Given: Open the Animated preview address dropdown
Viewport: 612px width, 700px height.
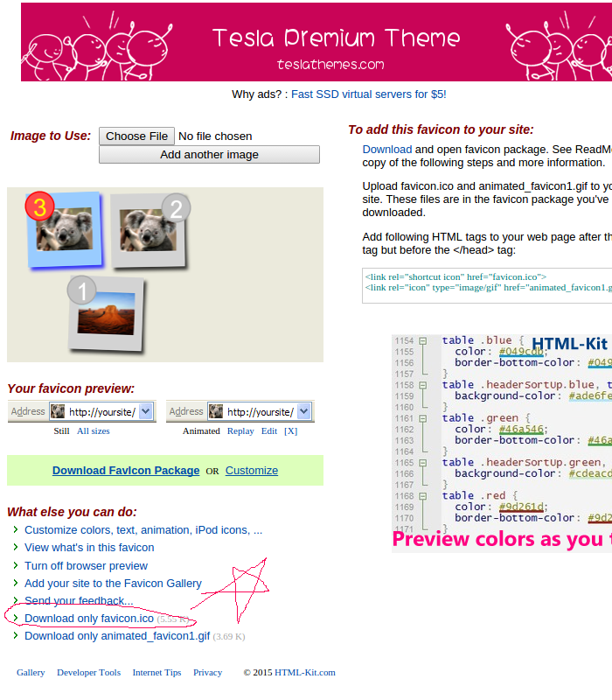Looking at the screenshot, I should [x=304, y=411].
